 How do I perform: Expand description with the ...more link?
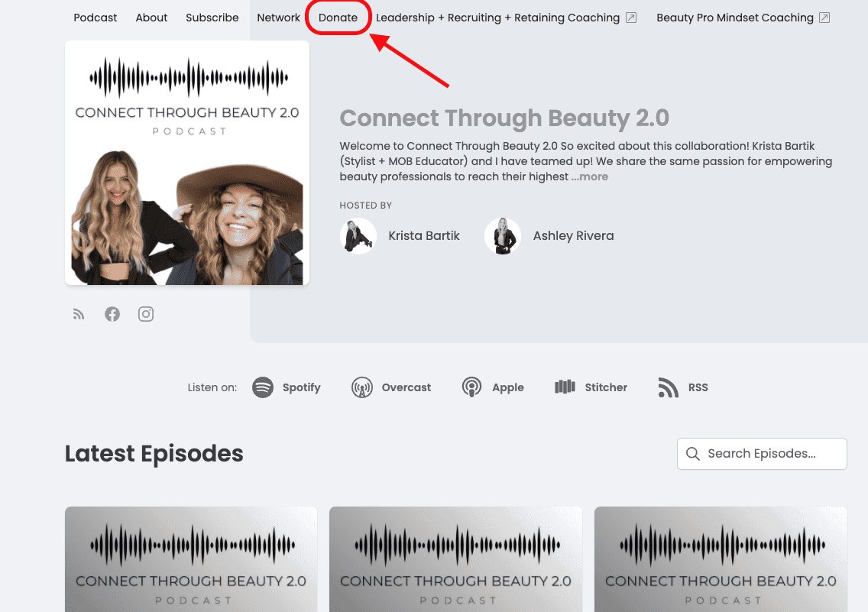pyautogui.click(x=590, y=176)
